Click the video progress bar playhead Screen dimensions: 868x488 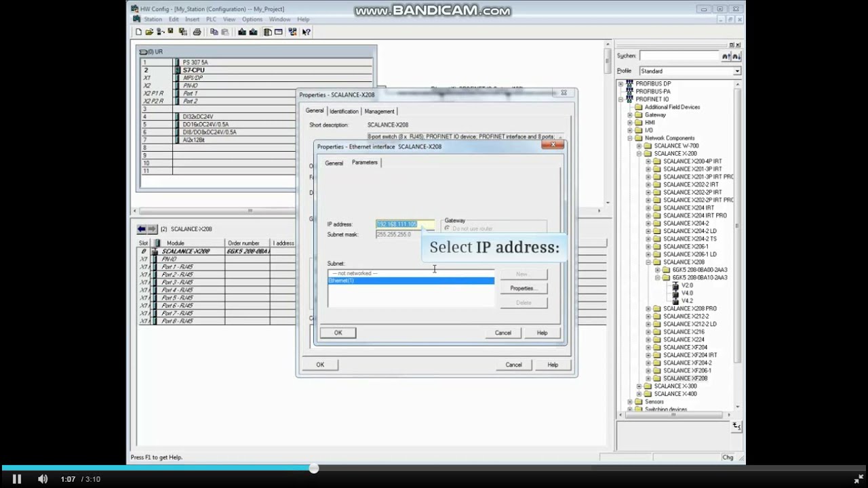point(314,468)
